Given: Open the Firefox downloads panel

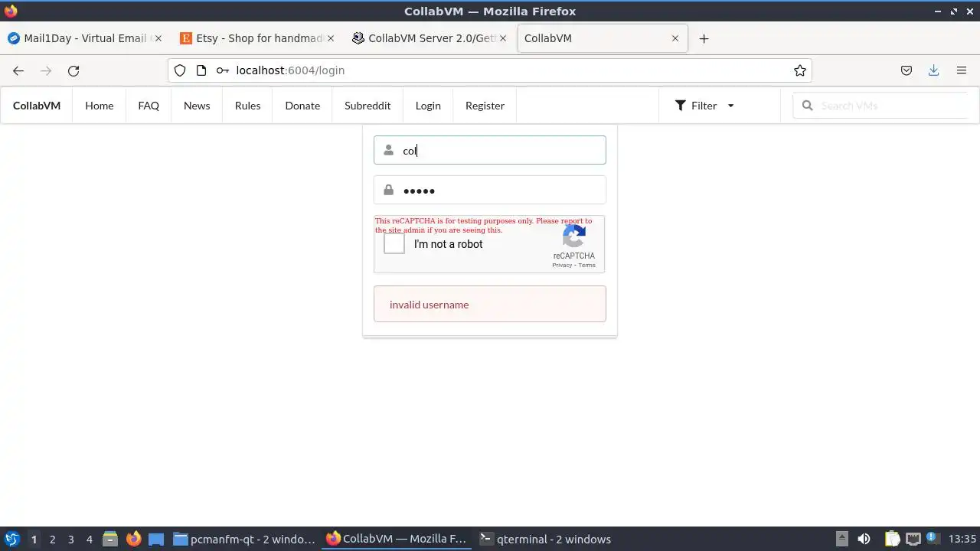Looking at the screenshot, I should [934, 70].
